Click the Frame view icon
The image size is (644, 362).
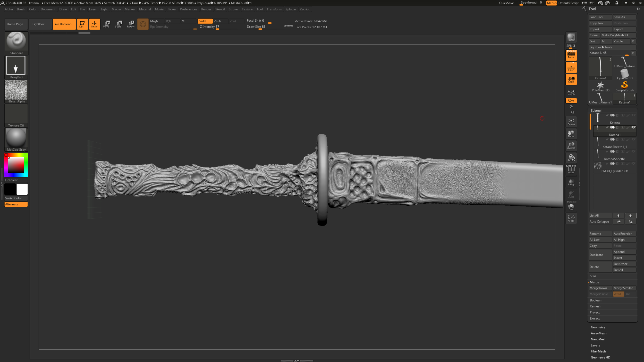click(571, 122)
